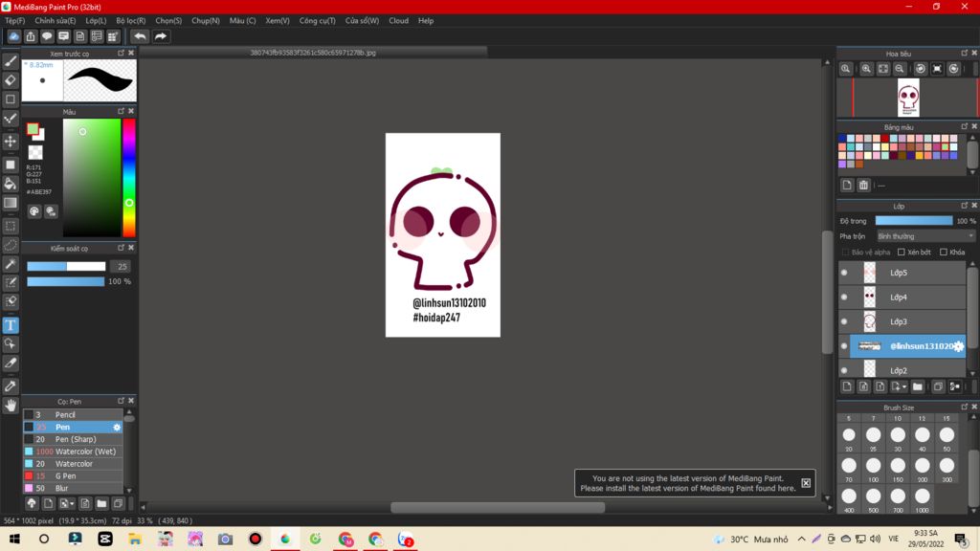Create a new layer with the page icon
Viewport: 980px width, 551px height.
[x=847, y=386]
